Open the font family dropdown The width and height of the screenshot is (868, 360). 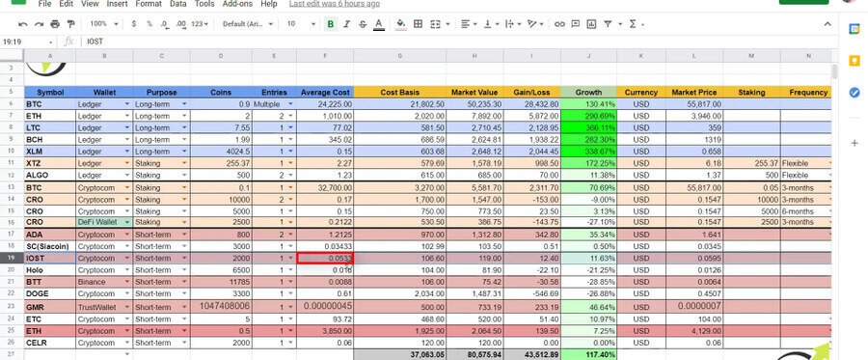248,24
